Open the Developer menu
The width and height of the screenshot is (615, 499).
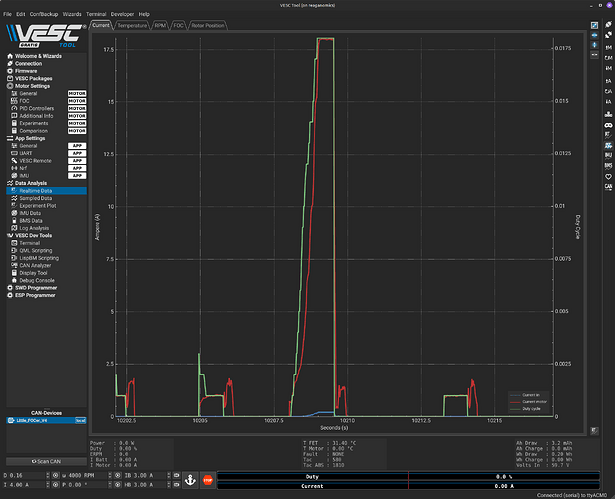click(122, 14)
